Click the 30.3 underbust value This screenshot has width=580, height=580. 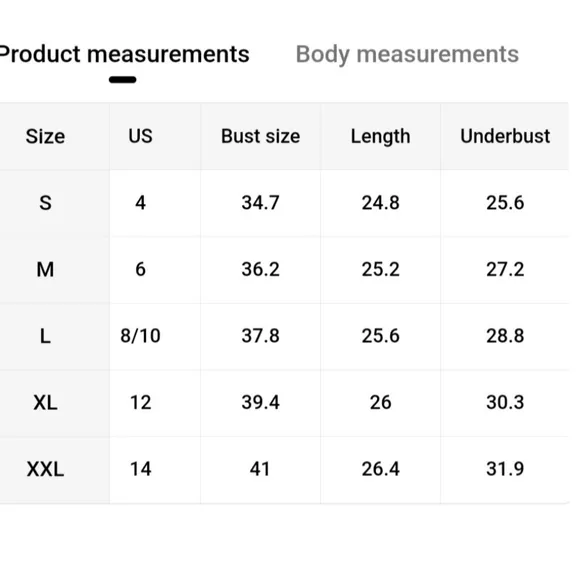505,402
